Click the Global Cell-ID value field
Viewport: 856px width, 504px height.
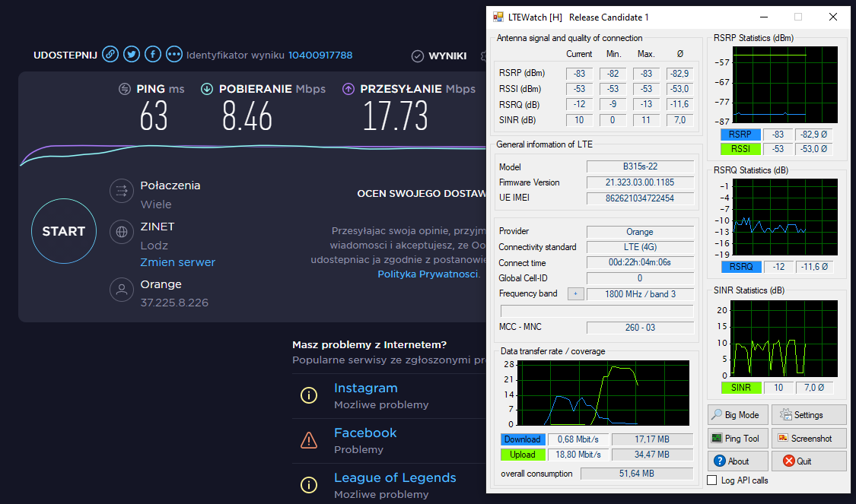coord(640,278)
